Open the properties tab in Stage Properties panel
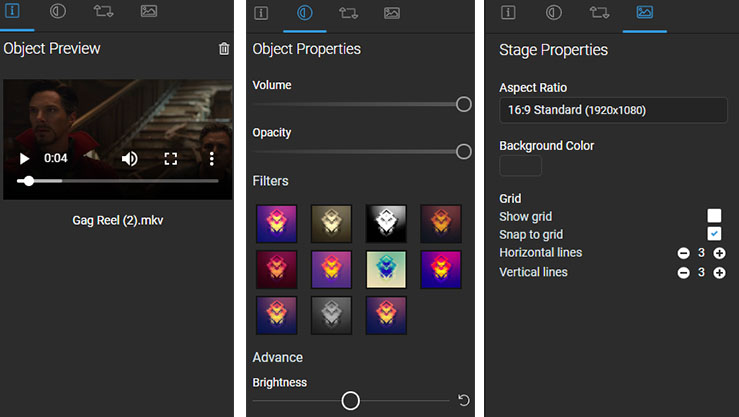Screen dimensions: 739x417 pos(553,12)
